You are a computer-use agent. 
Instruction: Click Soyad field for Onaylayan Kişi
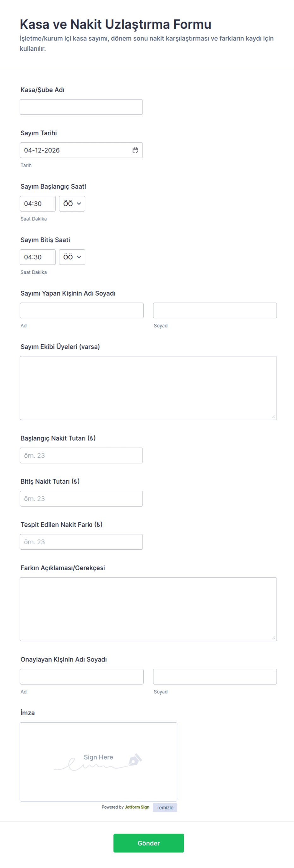(215, 677)
